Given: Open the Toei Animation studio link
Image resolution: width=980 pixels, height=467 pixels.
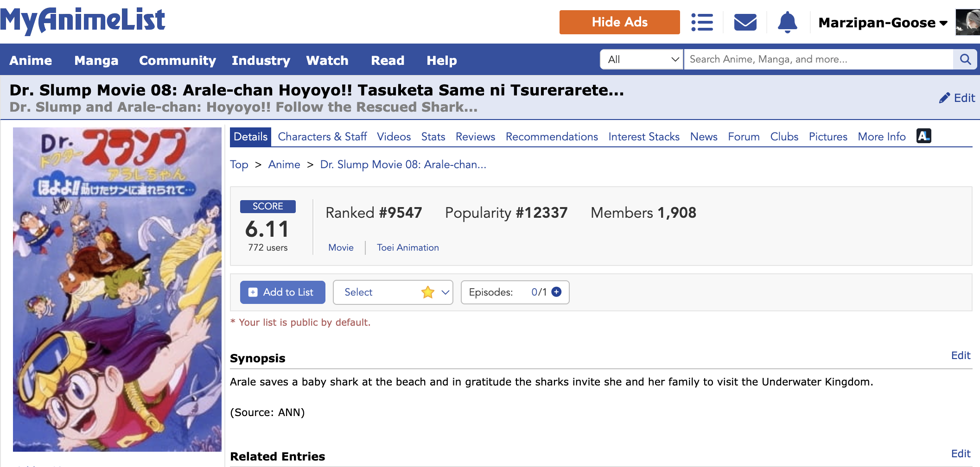Looking at the screenshot, I should [408, 247].
